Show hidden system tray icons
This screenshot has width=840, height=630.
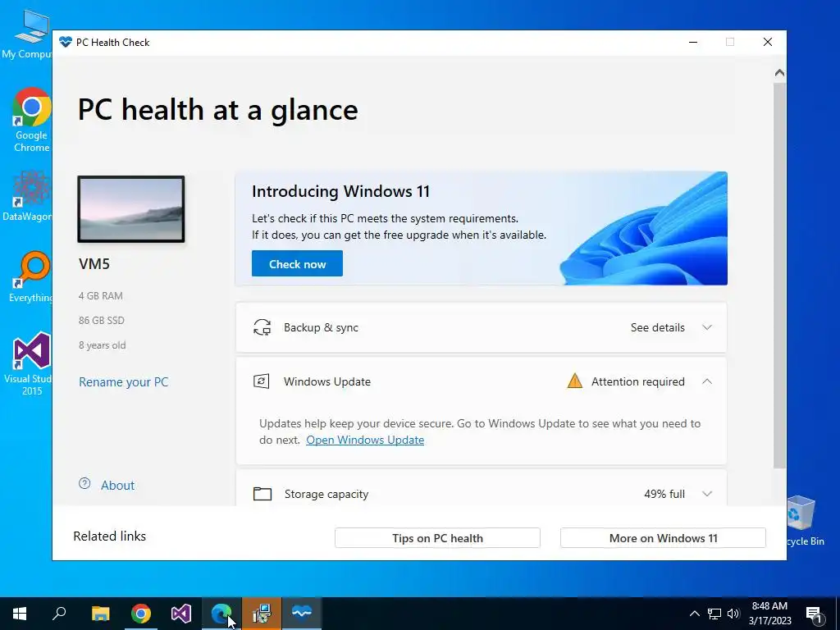click(x=694, y=614)
